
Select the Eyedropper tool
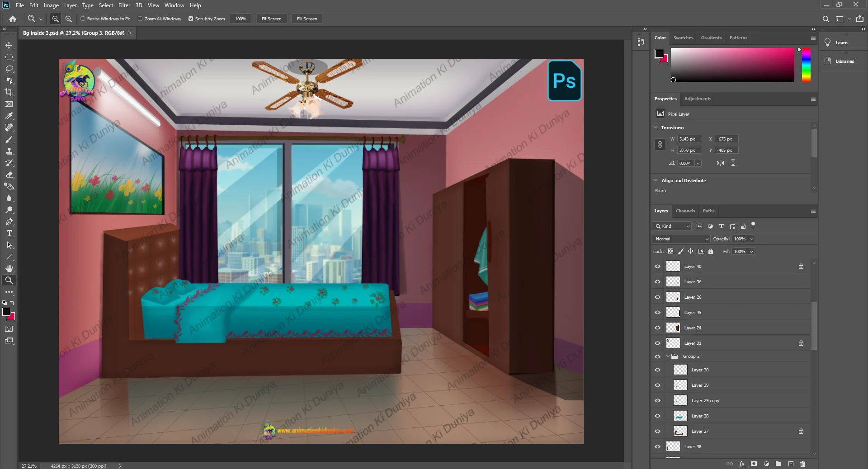9,116
